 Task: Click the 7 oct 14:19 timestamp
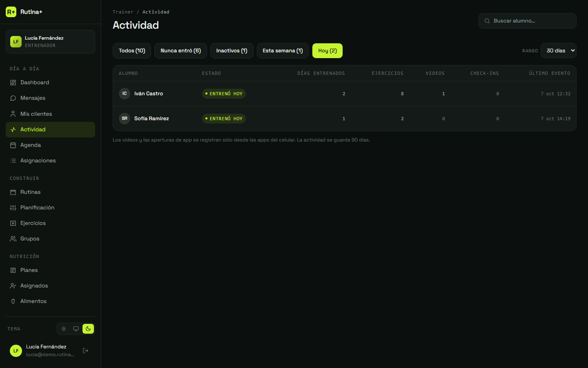tap(555, 119)
